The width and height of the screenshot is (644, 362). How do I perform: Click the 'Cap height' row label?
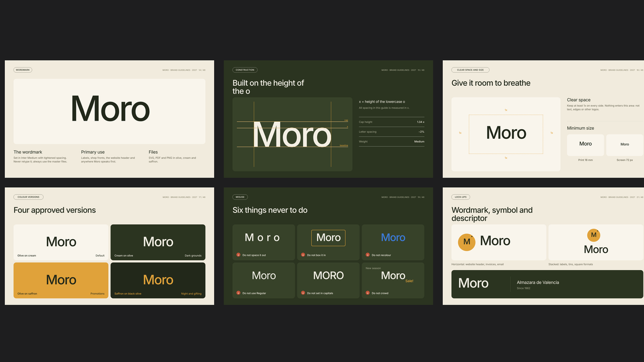click(x=365, y=122)
